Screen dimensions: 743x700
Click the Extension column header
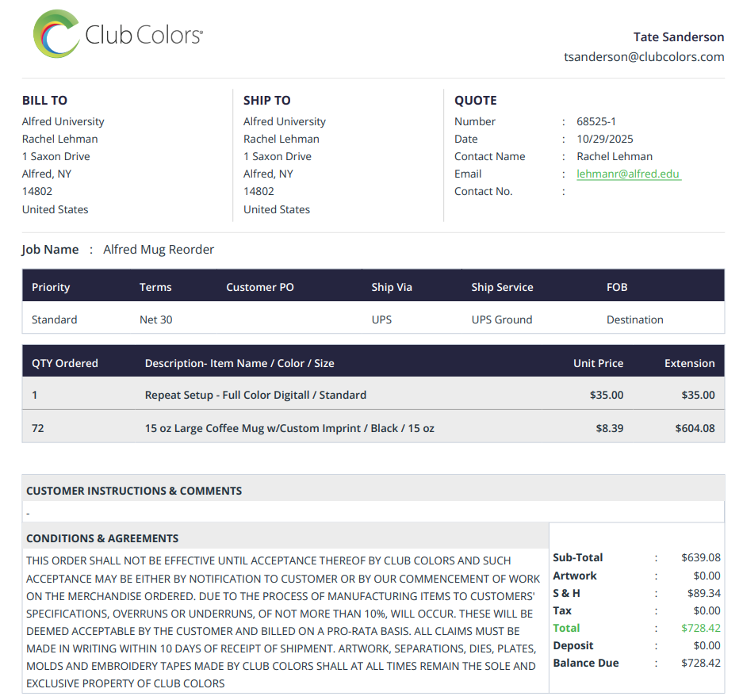[x=689, y=363]
